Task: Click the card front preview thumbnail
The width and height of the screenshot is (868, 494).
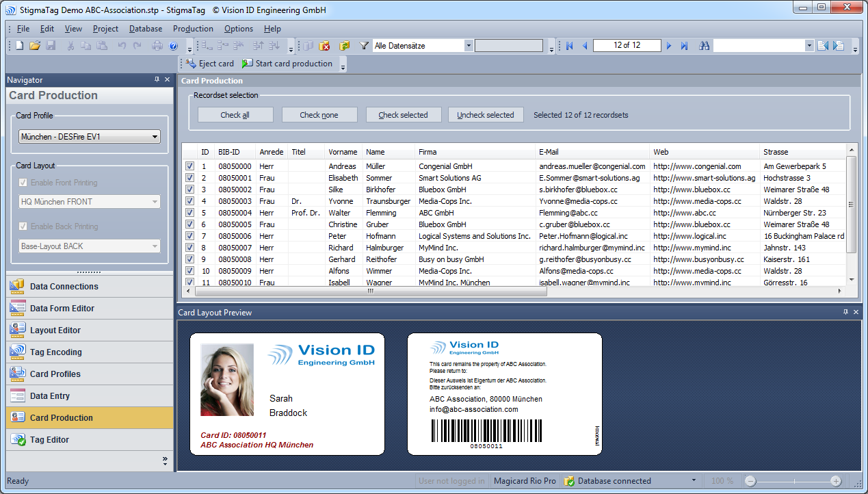Action: [287, 394]
